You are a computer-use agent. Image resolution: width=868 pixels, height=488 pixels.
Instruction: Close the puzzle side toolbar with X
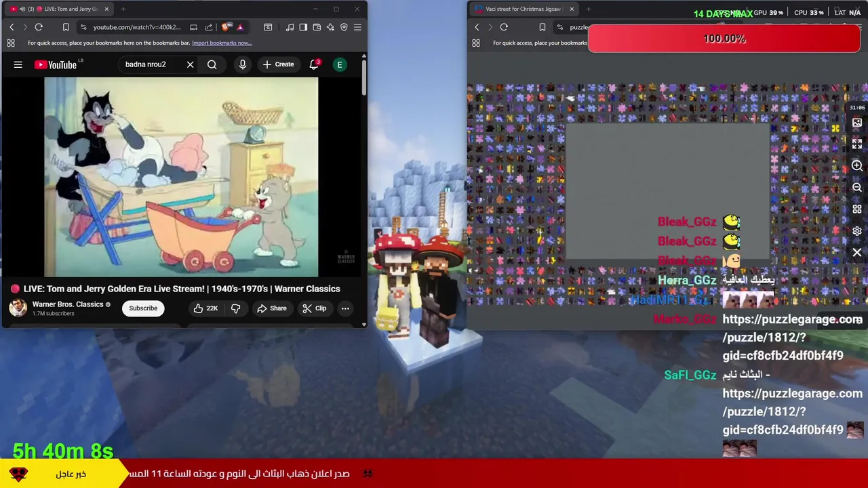pos(857,253)
